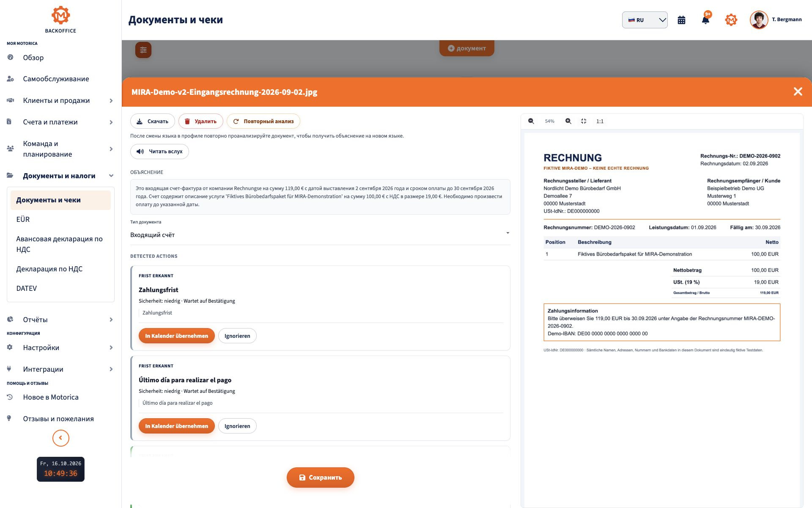Open DATEV submenu item

click(60, 288)
